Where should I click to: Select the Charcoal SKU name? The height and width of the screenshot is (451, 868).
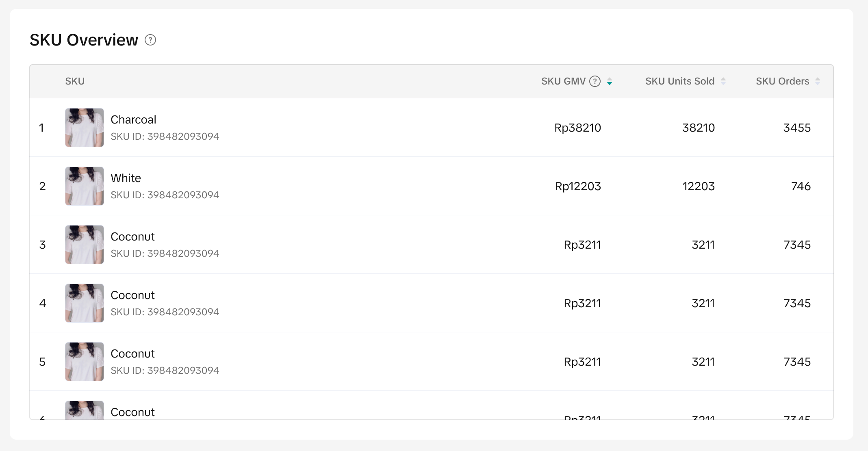point(133,119)
